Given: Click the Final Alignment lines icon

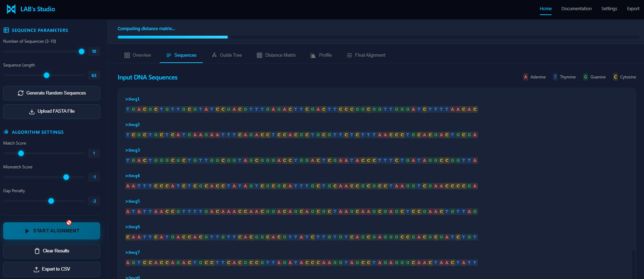Looking at the screenshot, I should 349,55.
